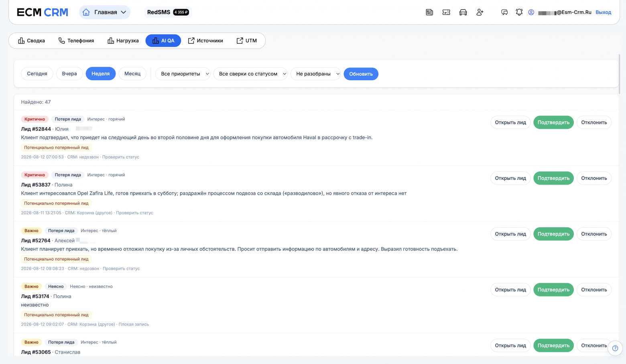The width and height of the screenshot is (626, 364).
Task: Click the user profile avatar icon
Action: point(531,12)
